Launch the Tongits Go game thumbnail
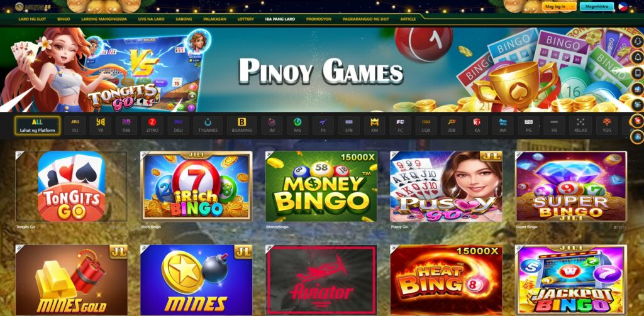 (x=72, y=187)
